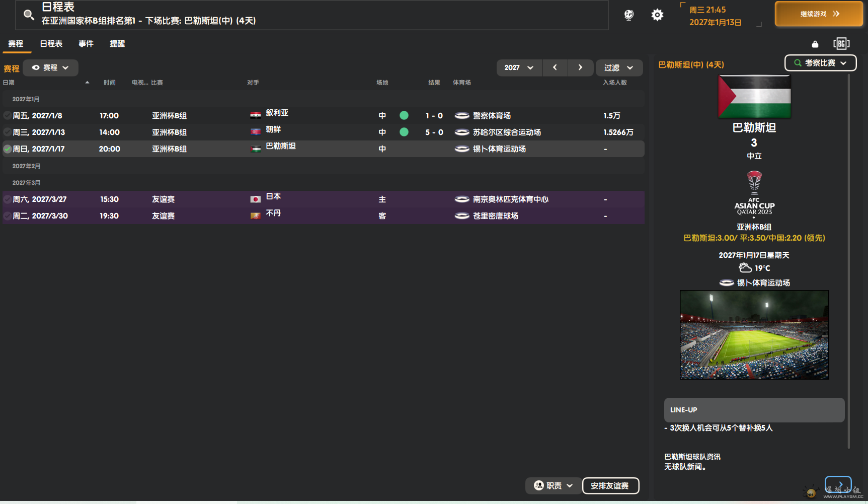Click the right panel vertical scrollbar
Screen dimensions: 868x504
click(849, 262)
